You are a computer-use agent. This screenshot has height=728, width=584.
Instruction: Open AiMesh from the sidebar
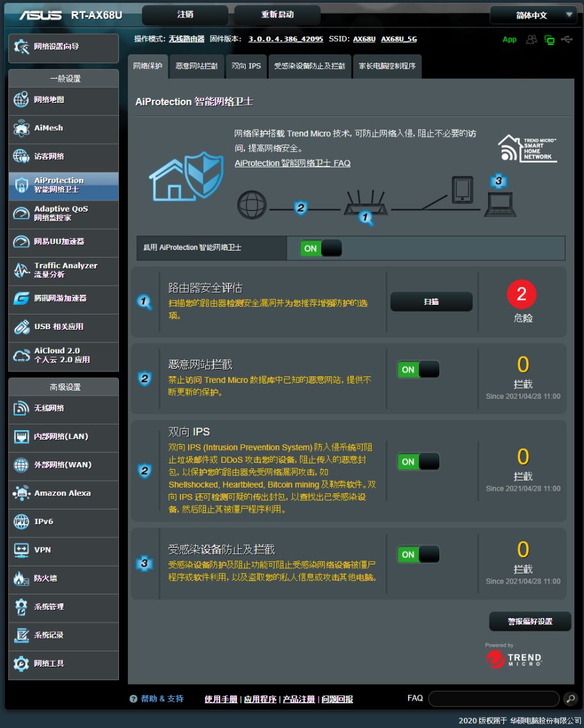coord(22,128)
